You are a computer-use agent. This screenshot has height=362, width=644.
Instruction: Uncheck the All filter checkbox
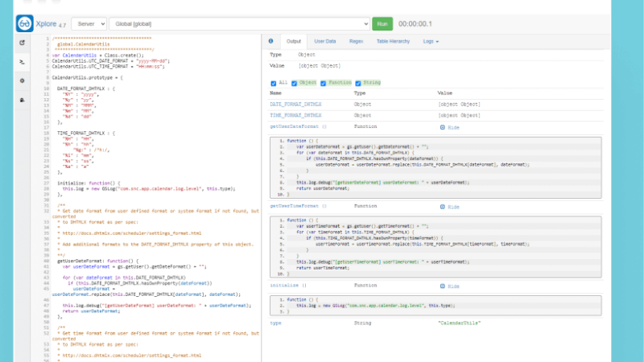coord(274,83)
